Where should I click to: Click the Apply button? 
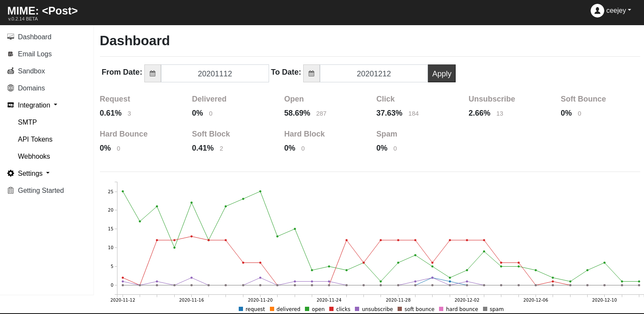point(442,73)
